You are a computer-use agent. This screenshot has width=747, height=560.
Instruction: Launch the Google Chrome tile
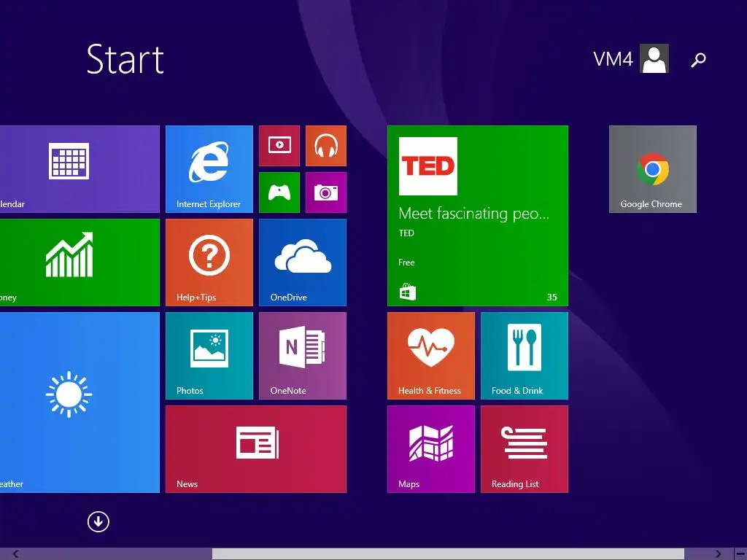(653, 169)
